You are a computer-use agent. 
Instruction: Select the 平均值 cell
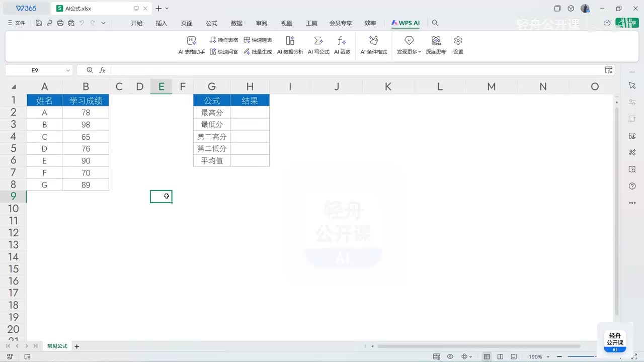click(x=212, y=160)
